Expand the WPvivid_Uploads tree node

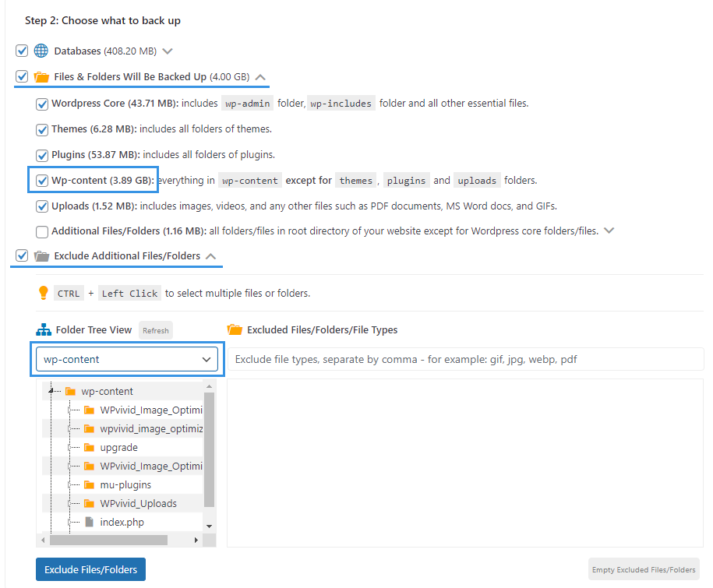(x=69, y=503)
